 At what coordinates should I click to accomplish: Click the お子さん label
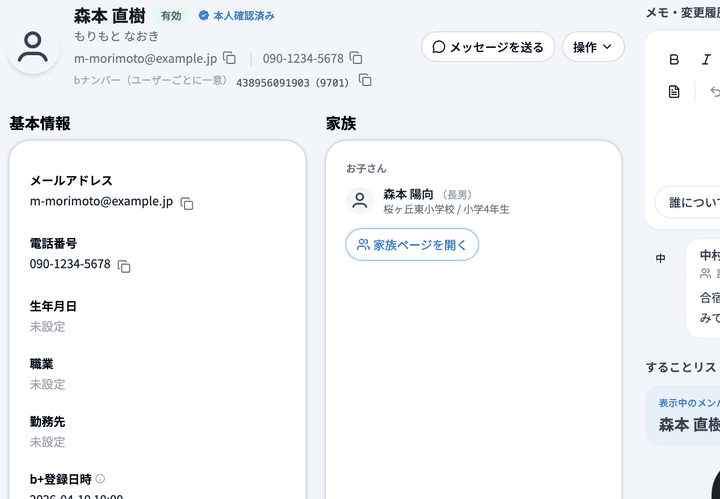[366, 168]
